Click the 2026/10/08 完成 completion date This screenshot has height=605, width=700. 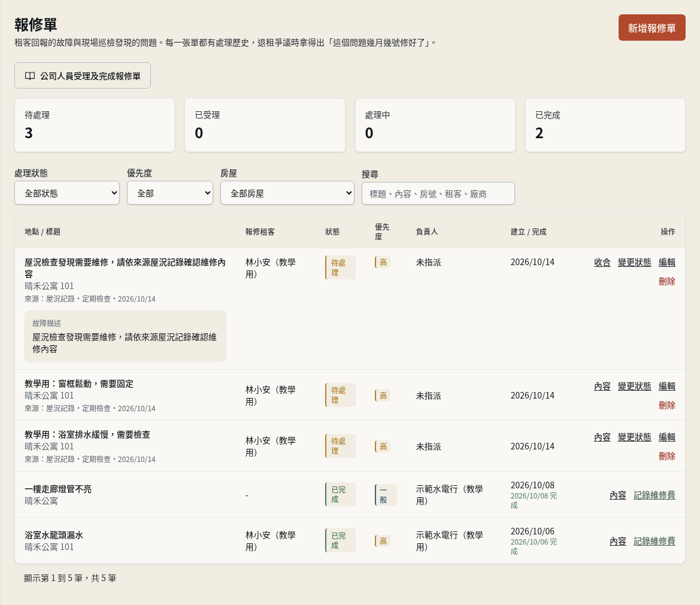tap(534, 501)
